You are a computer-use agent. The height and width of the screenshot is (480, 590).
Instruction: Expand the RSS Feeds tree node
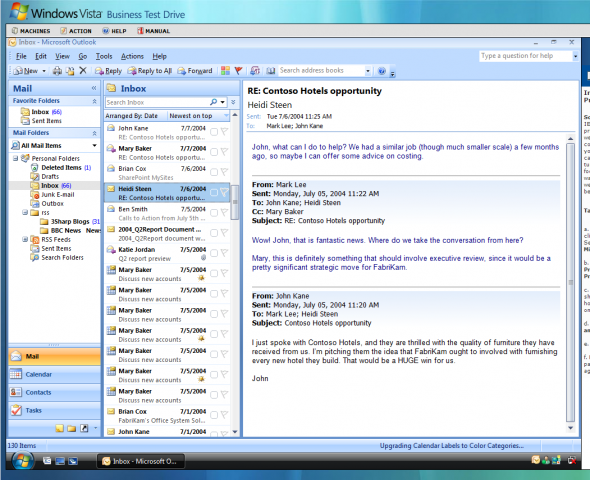[25, 239]
